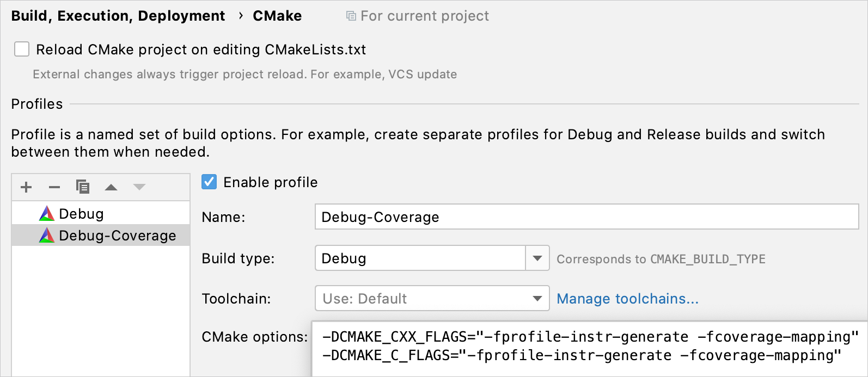Click the profile Name text field
The width and height of the screenshot is (868, 377).
click(586, 217)
